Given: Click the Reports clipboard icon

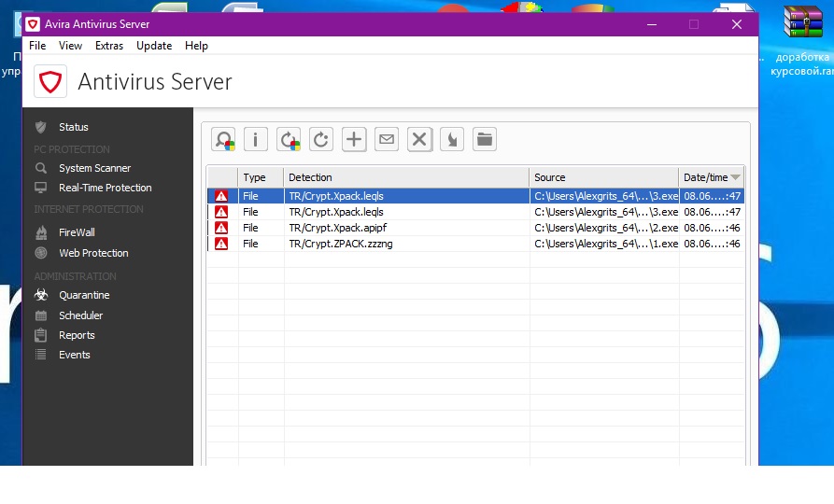Looking at the screenshot, I should pos(40,335).
